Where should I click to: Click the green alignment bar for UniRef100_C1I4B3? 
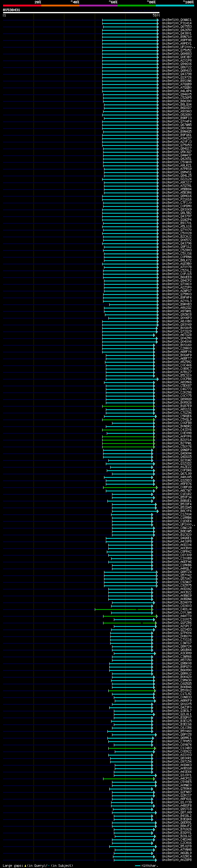[132, 749]
